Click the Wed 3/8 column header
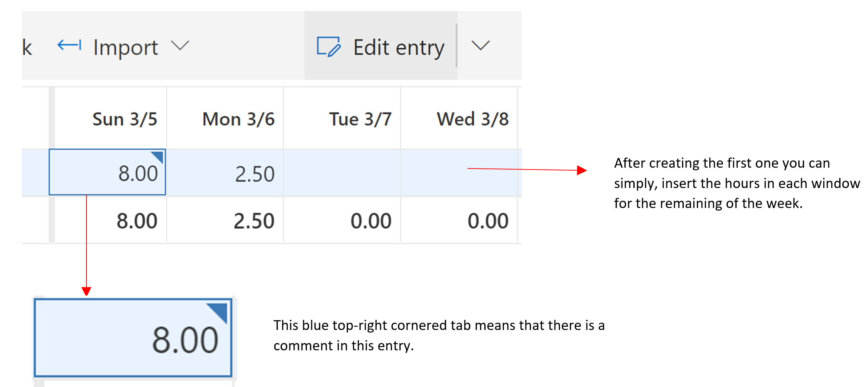The height and width of the screenshot is (387, 868). (x=472, y=118)
